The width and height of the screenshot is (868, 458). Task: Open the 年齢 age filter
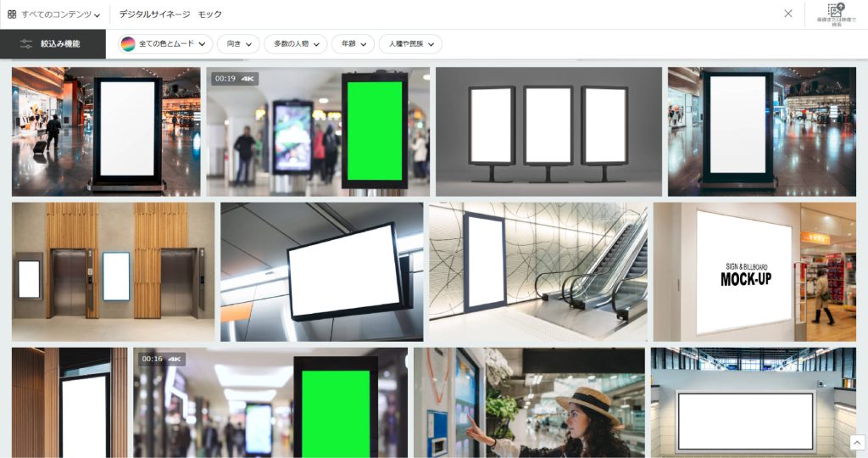point(353,44)
